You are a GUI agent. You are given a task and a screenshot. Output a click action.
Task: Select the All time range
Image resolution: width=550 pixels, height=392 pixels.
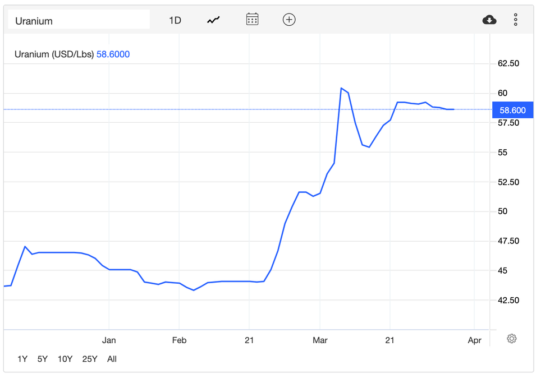[112, 359]
